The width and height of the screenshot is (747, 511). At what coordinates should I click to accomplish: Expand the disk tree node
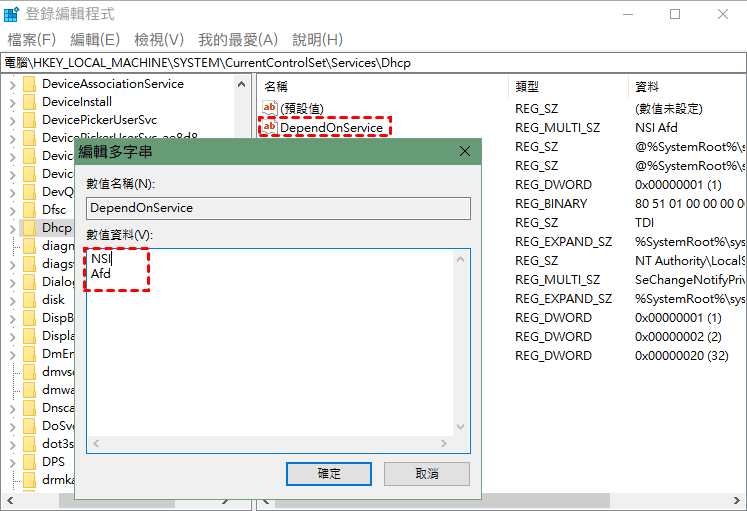[x=12, y=301]
